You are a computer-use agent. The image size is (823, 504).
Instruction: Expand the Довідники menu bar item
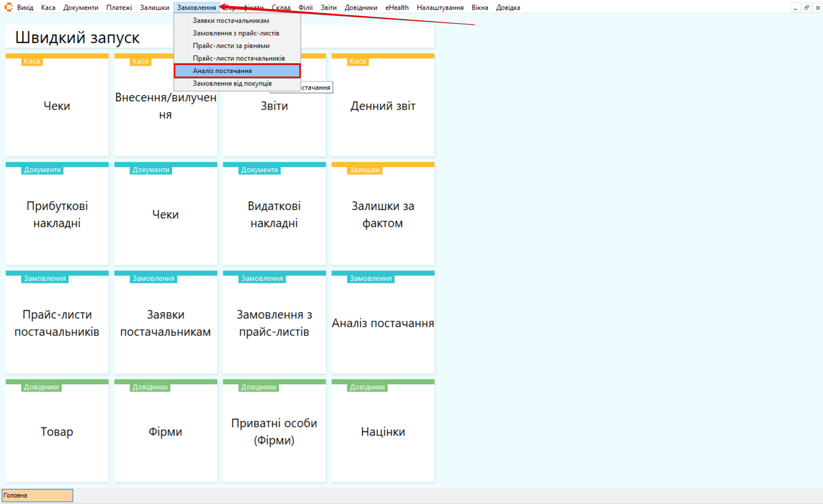(x=361, y=8)
